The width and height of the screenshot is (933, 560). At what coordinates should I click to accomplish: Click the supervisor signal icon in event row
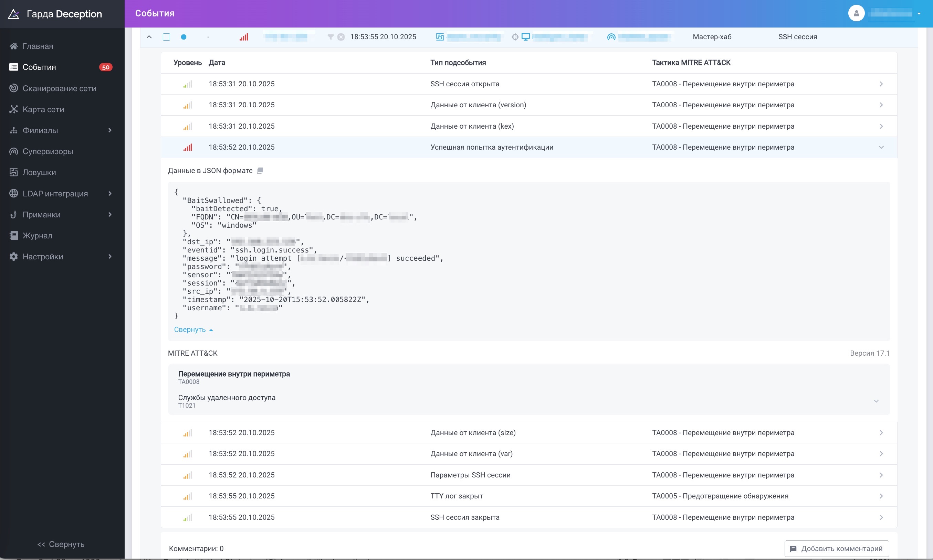point(611,37)
